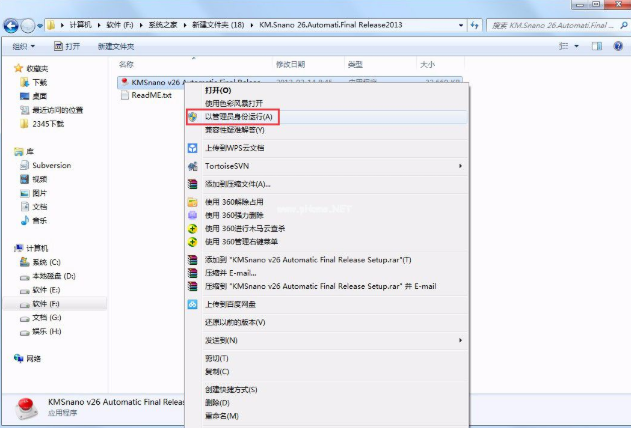Image resolution: width=631 pixels, height=428 pixels.
Task: Open the 组织 dropdown in toolbar
Action: point(23,46)
